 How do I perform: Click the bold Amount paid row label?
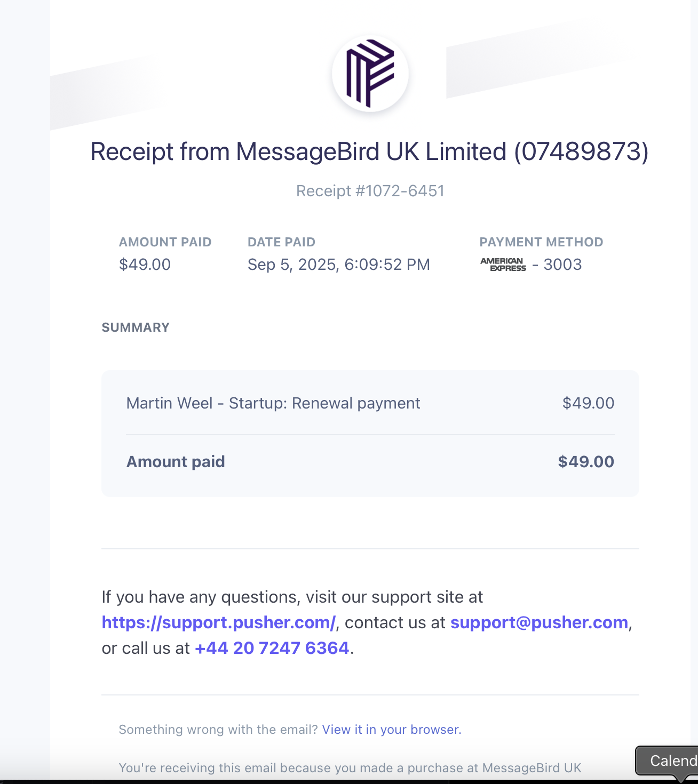click(x=176, y=462)
